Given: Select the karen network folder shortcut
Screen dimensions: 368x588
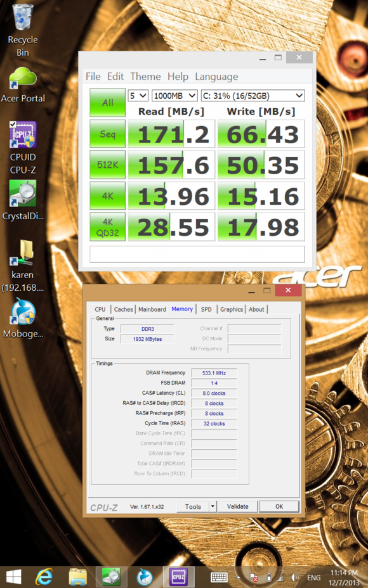Looking at the screenshot, I should (23, 266).
